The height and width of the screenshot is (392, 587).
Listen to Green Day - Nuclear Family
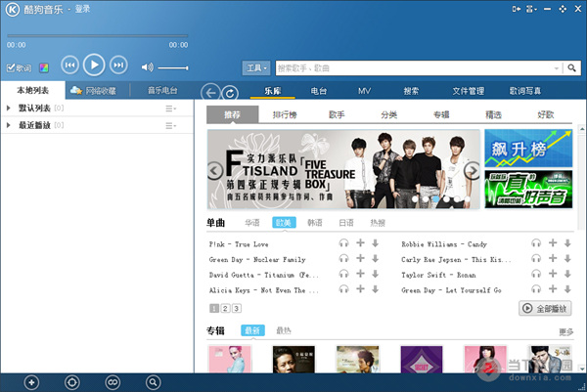click(x=343, y=258)
